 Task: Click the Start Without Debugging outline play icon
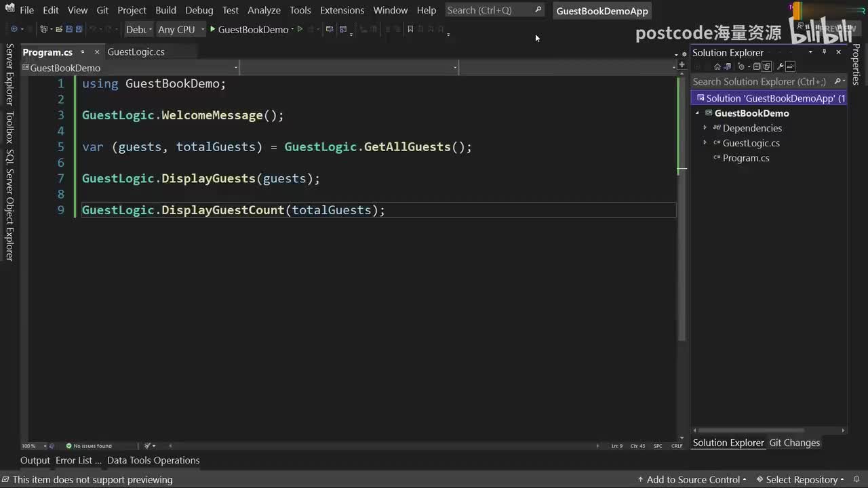300,29
